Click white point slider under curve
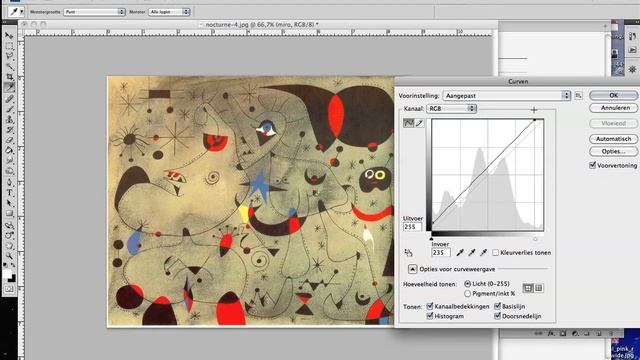The width and height of the screenshot is (640, 360). pos(535,238)
